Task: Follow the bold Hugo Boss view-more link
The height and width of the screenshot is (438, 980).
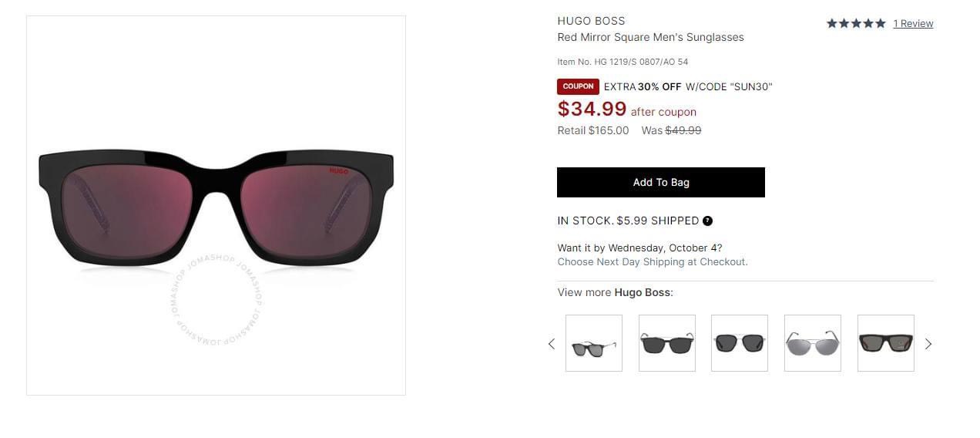Action: coord(643,293)
